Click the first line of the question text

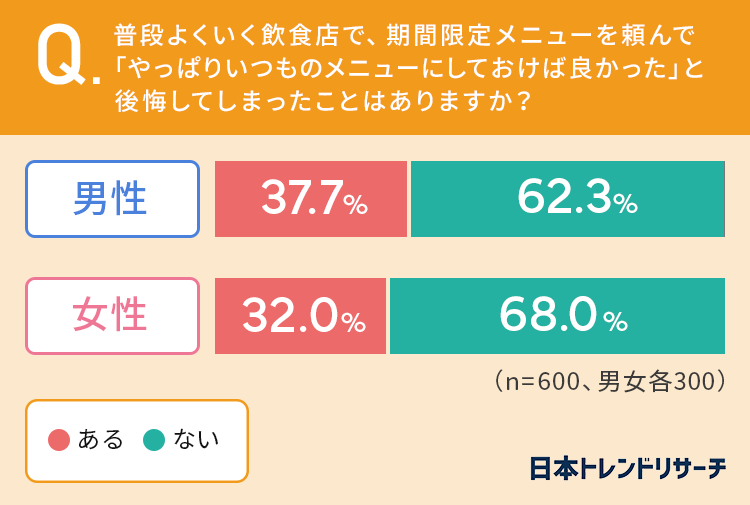(x=405, y=36)
